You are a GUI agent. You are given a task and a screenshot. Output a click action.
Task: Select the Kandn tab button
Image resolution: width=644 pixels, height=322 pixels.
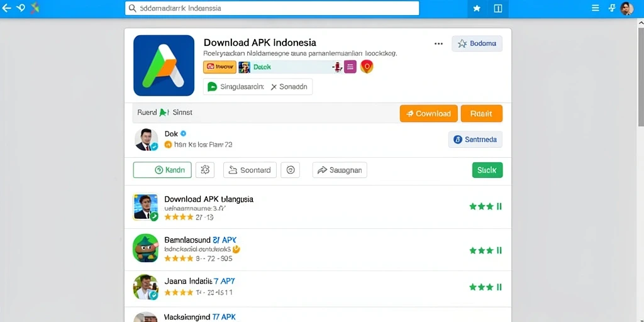[x=162, y=170]
